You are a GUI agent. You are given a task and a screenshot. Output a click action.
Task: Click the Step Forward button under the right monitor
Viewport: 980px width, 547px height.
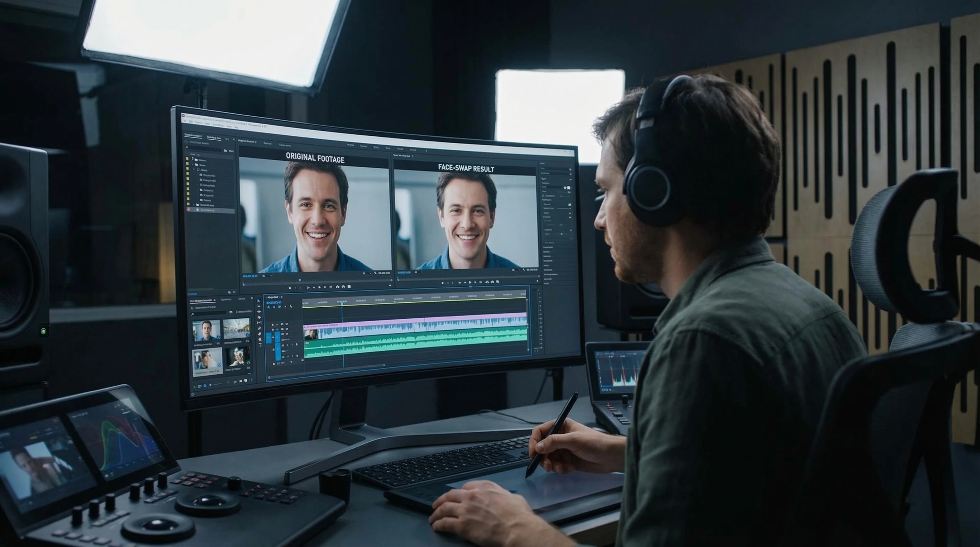[475, 283]
